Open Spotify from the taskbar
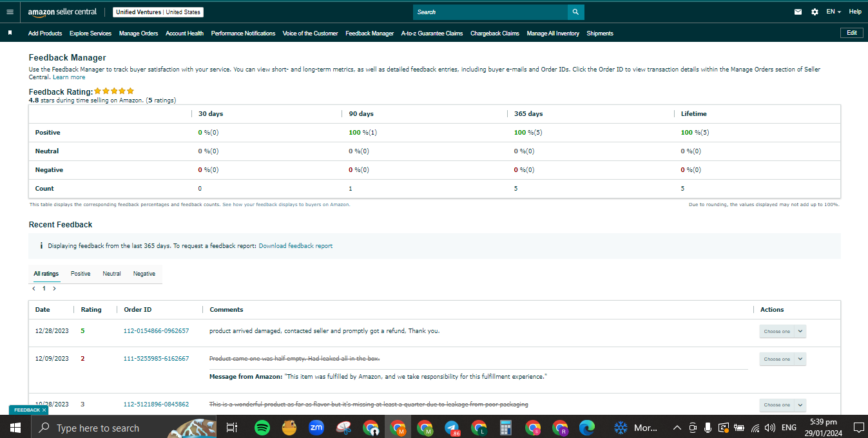This screenshot has width=868, height=438. [262, 427]
